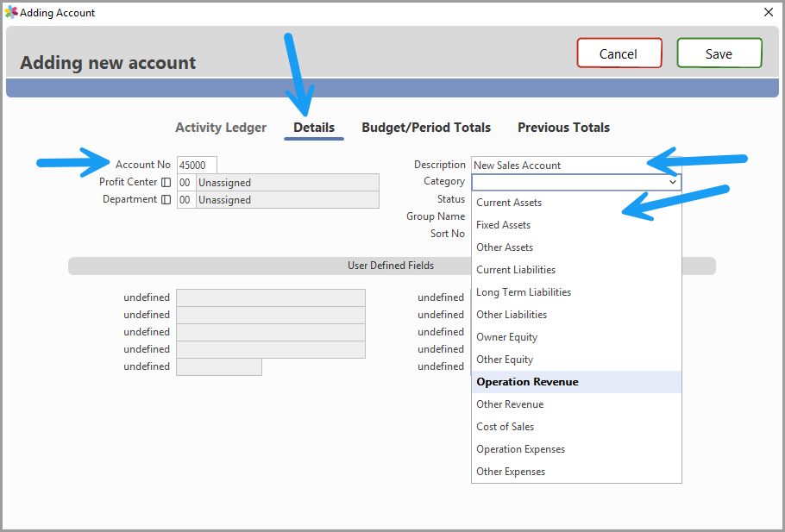The height and width of the screenshot is (532, 785).
Task: Select the highlighted Operation Revenue option
Action: [x=576, y=382]
